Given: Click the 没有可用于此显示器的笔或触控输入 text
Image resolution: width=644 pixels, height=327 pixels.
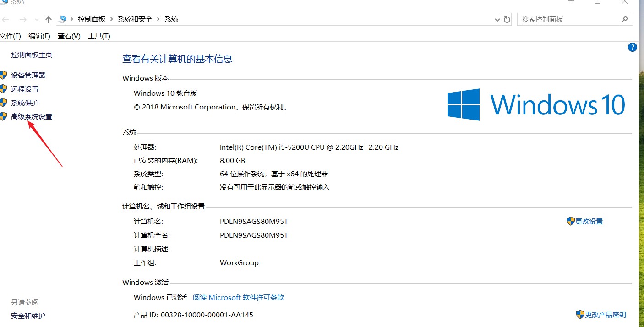Looking at the screenshot, I should pyautogui.click(x=275, y=187).
